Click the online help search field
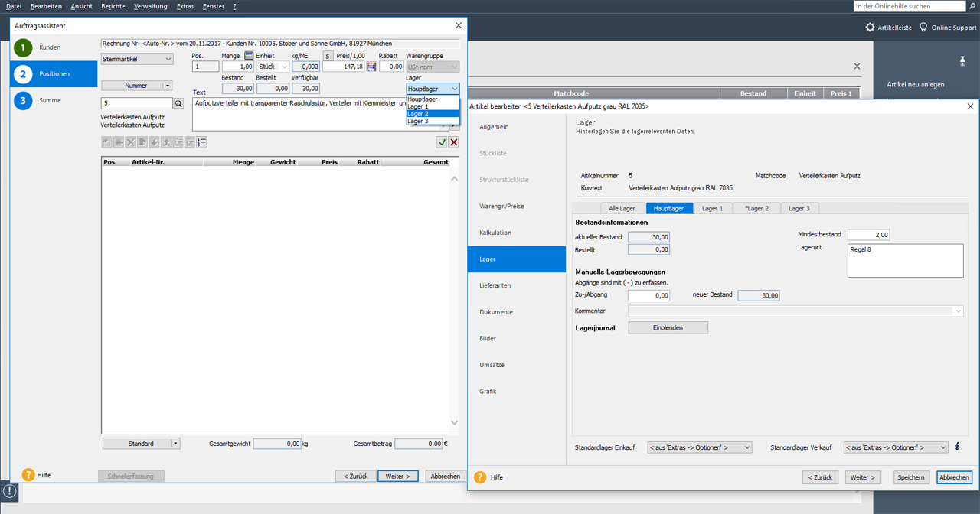The image size is (980, 514). pyautogui.click(x=910, y=6)
